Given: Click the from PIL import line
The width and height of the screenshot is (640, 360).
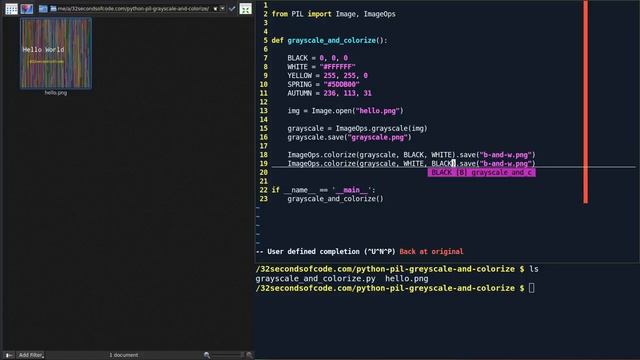Looking at the screenshot, I should click(333, 14).
